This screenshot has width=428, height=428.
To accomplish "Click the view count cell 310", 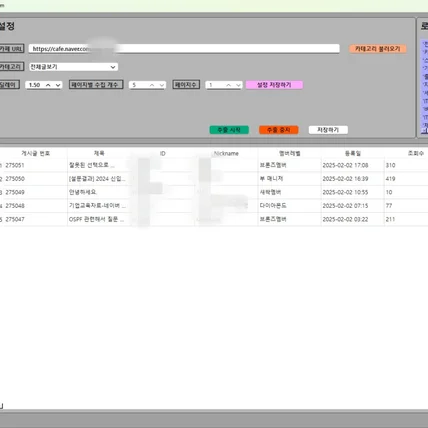I will pyautogui.click(x=406, y=165).
